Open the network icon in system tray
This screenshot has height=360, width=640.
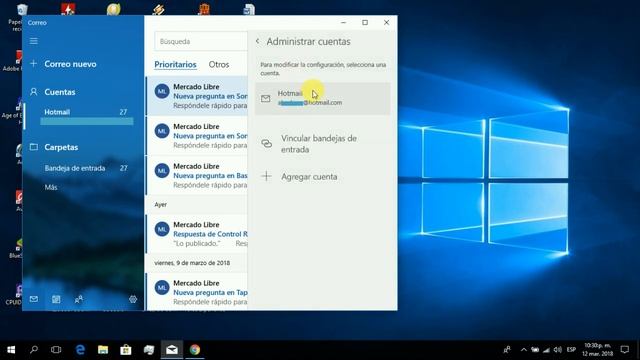546,350
